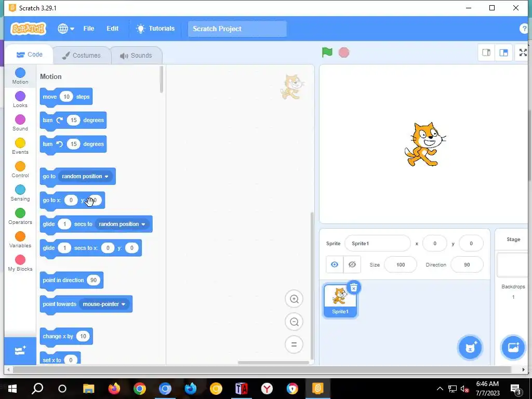This screenshot has width=532, height=399.
Task: Edit the sprite Size field
Action: 401,264
